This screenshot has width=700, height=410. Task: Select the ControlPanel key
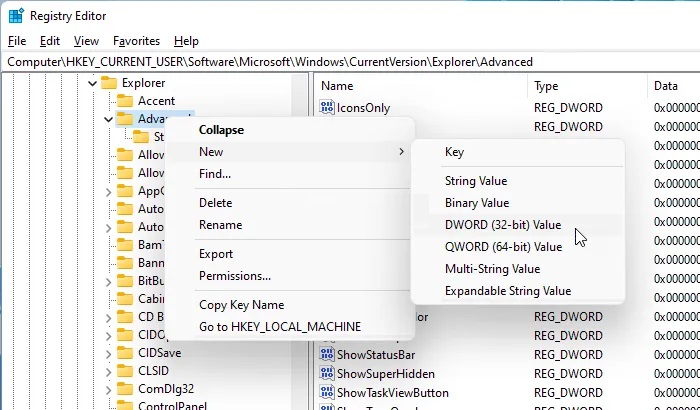click(x=172, y=406)
